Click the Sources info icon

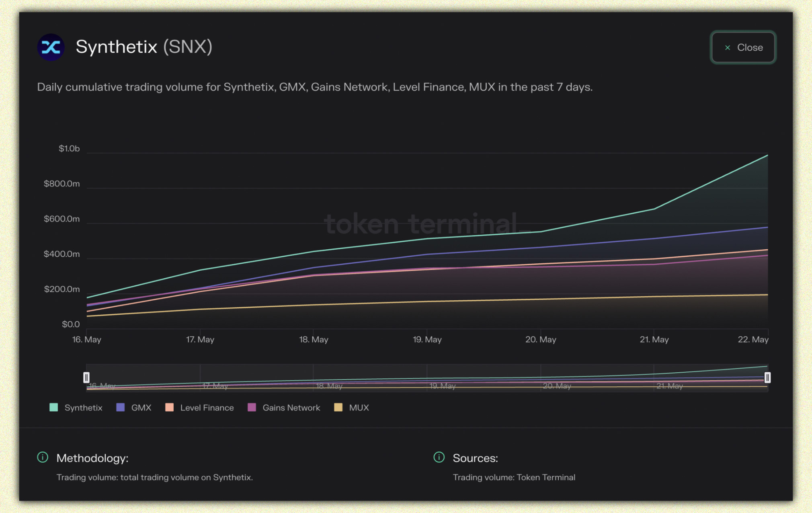tap(439, 458)
